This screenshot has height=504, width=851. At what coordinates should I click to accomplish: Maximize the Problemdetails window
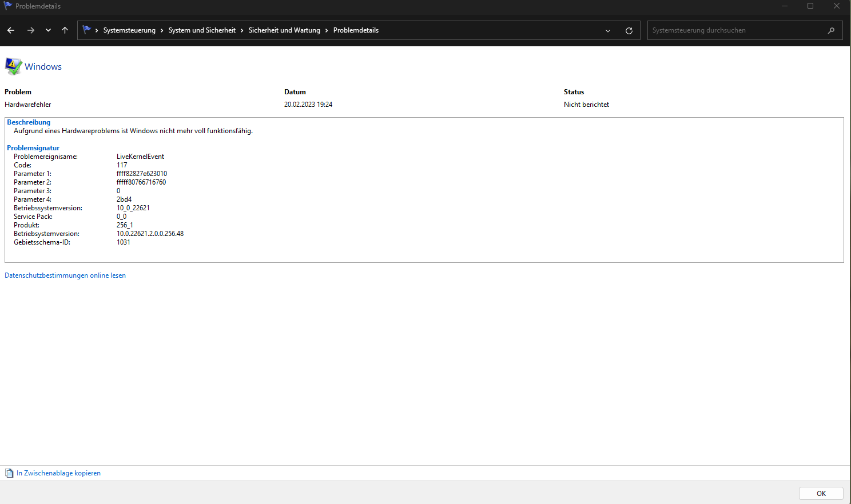tap(810, 6)
